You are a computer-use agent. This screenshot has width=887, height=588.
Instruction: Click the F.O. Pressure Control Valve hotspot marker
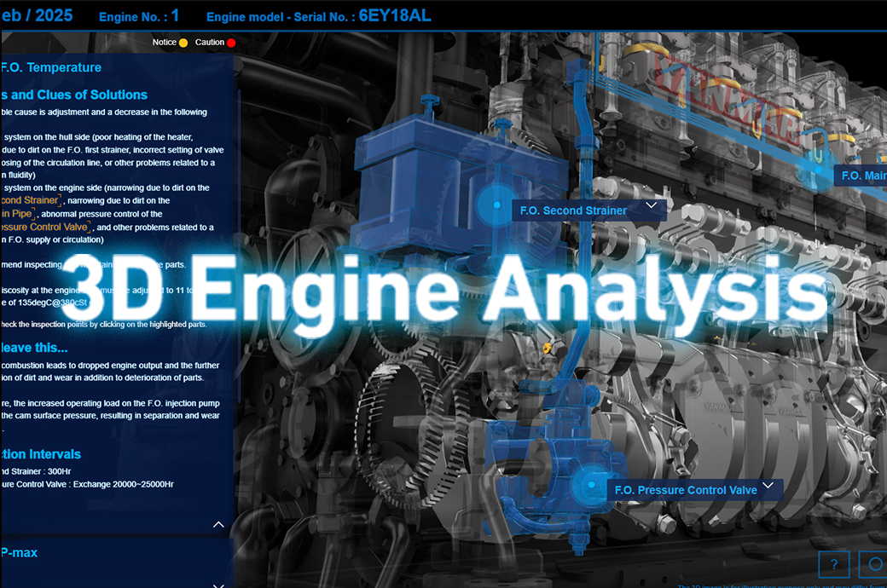pos(588,485)
